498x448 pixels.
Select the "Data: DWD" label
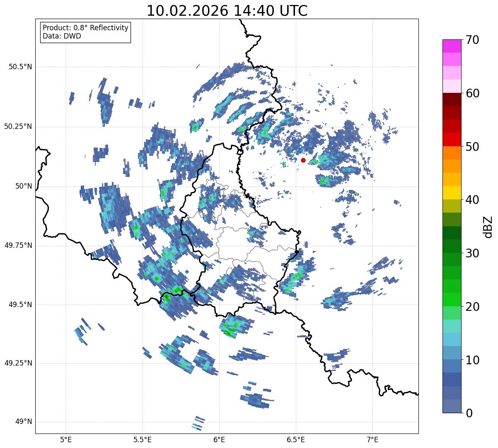click(62, 36)
